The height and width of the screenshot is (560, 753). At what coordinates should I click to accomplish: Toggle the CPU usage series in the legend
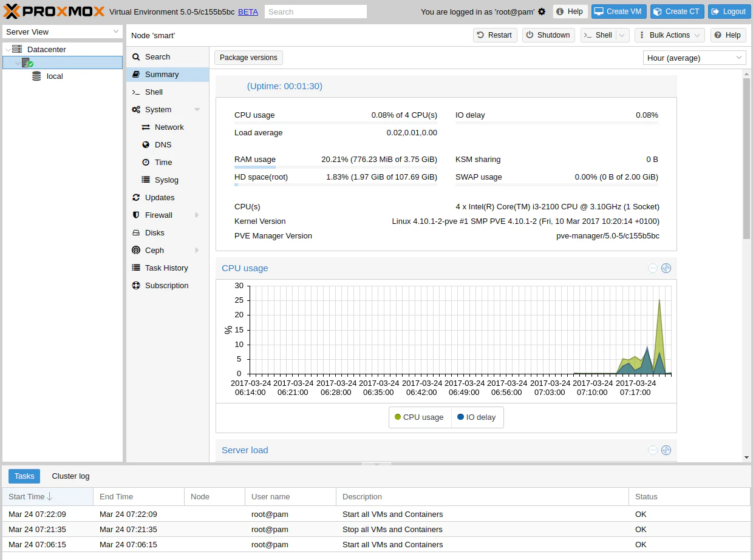[x=420, y=417]
